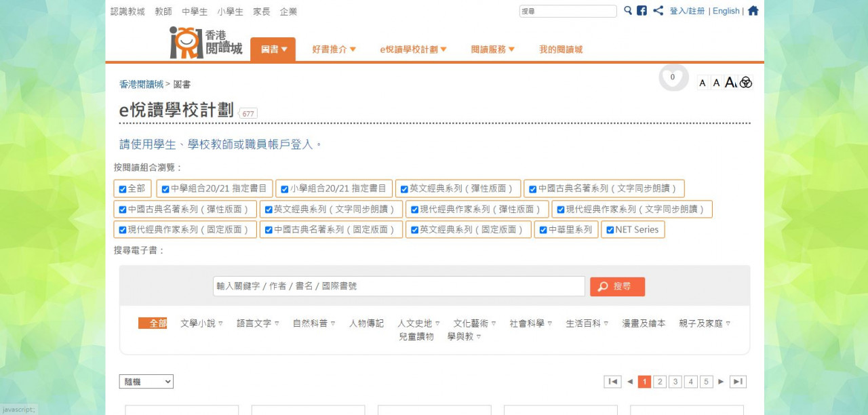Toggle 英文經典系列(彈性版面) checkbox
This screenshot has width=868, height=415.
pos(404,189)
